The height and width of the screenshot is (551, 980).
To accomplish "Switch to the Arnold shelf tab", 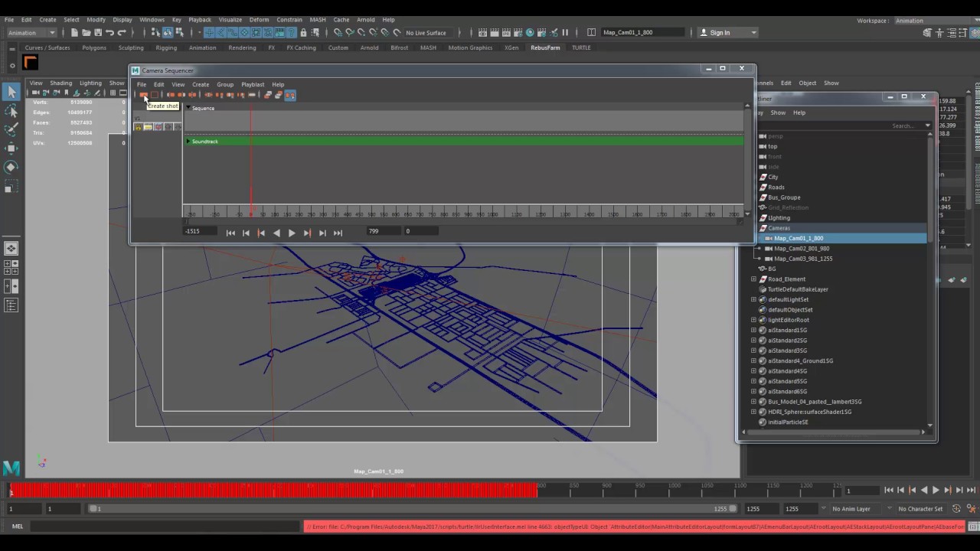I will tap(370, 47).
